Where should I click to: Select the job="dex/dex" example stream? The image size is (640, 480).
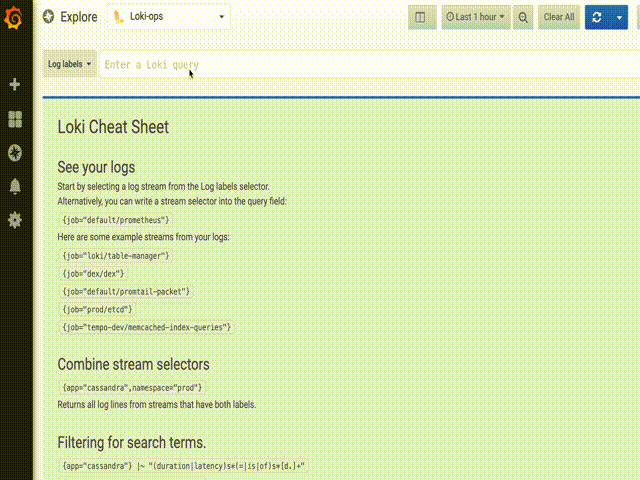93,274
